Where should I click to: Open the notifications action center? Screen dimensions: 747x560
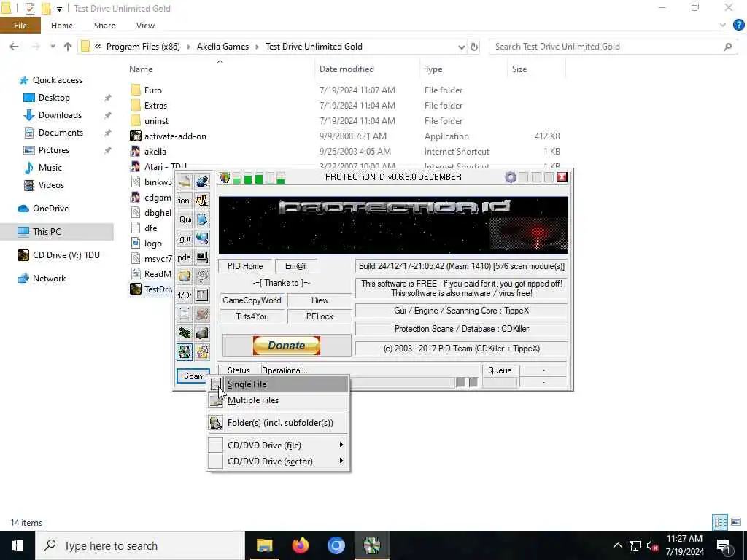(724, 545)
